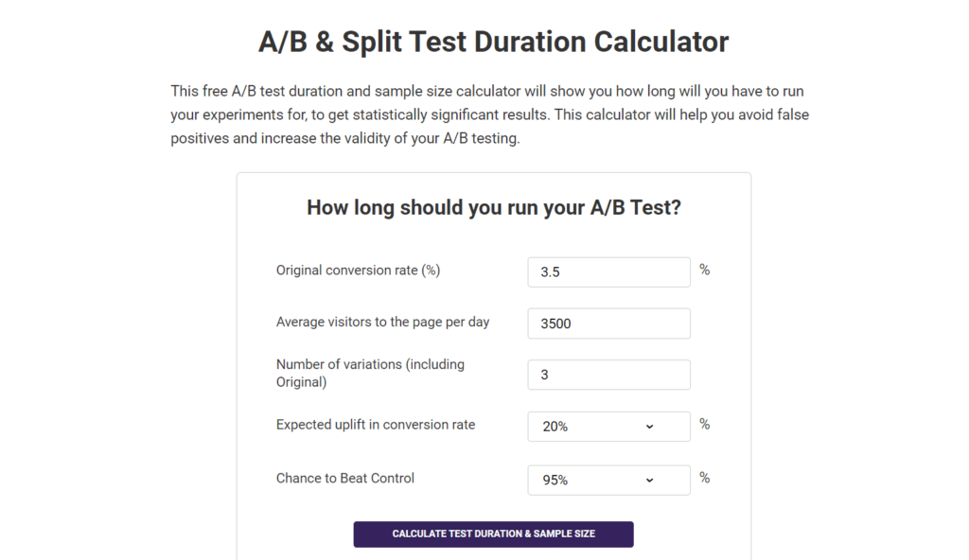
Task: Focus the Original conversion rate field
Action: (608, 271)
